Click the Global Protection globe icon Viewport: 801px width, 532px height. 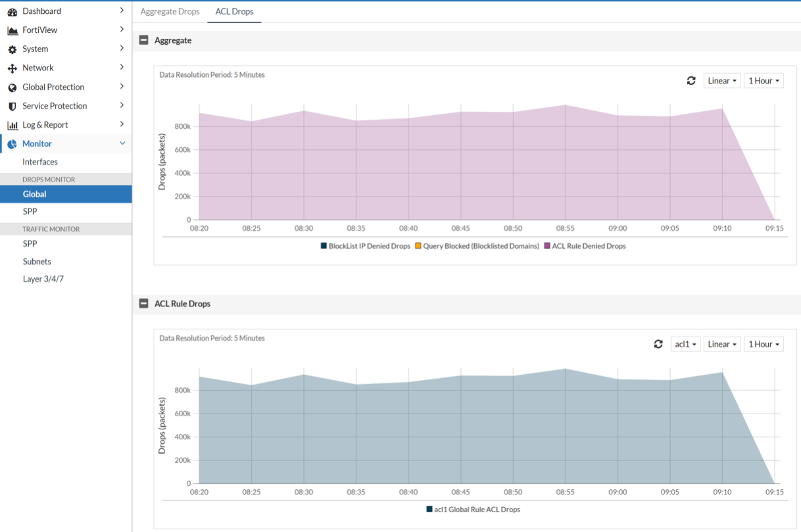(11, 87)
